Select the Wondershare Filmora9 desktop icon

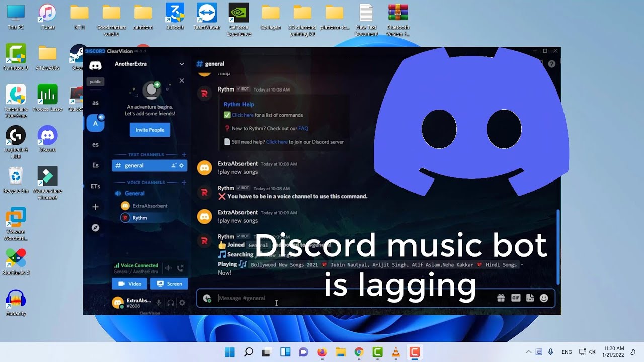point(47,183)
